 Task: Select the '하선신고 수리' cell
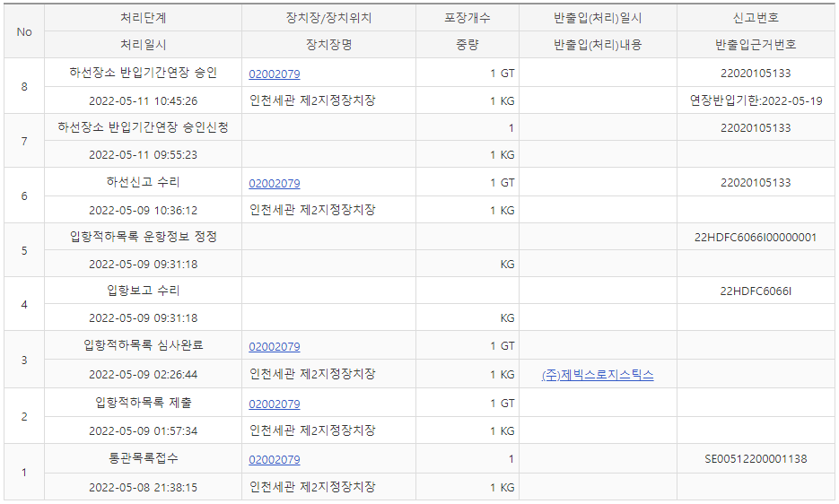143,182
